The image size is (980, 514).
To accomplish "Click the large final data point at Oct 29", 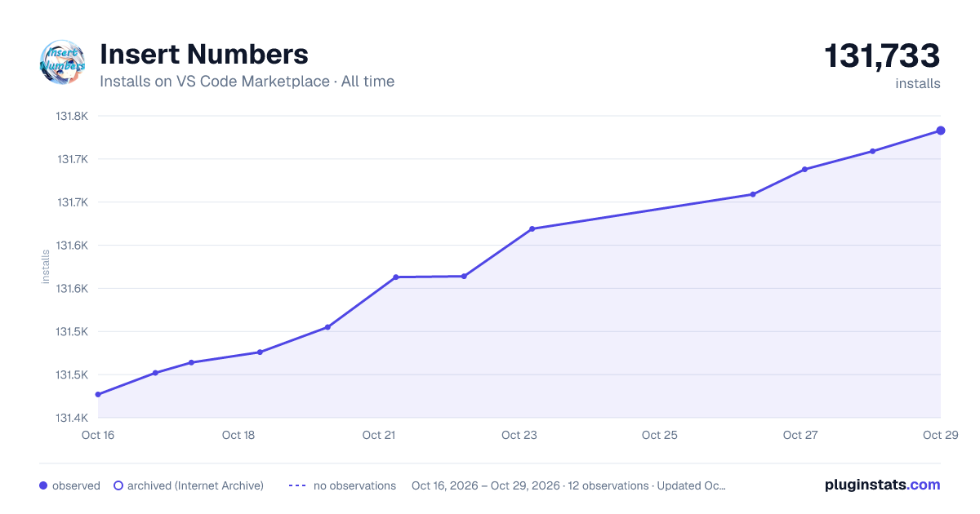I will [x=941, y=131].
